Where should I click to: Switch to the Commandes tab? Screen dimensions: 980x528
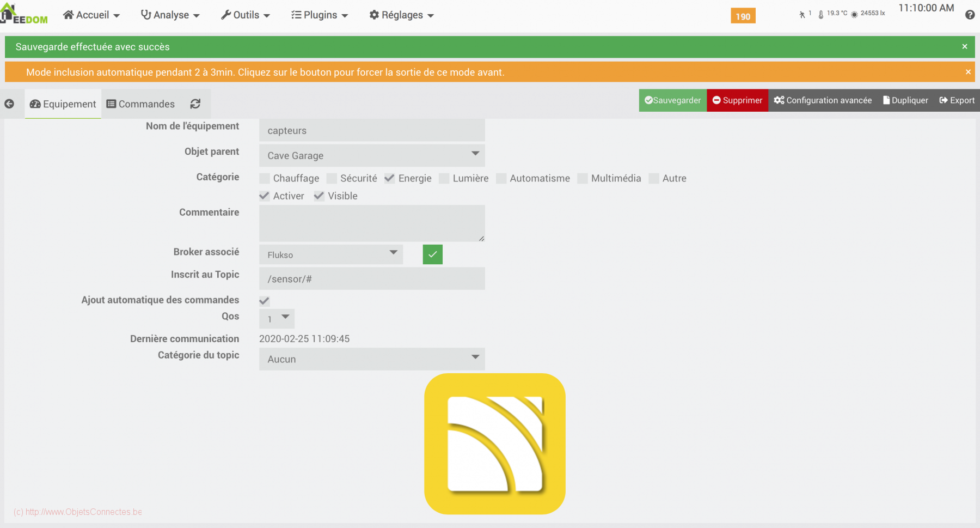140,104
